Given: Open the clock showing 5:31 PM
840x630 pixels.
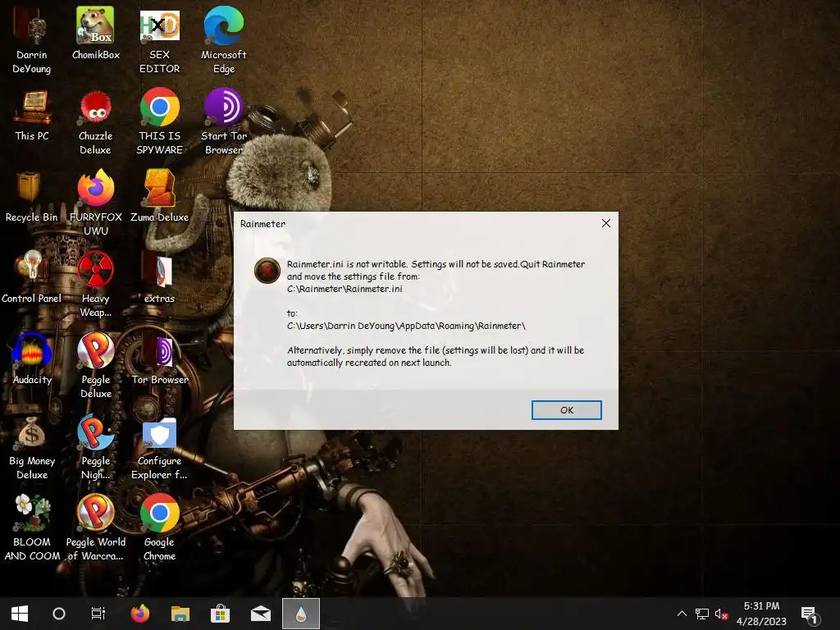Looking at the screenshot, I should (x=761, y=614).
